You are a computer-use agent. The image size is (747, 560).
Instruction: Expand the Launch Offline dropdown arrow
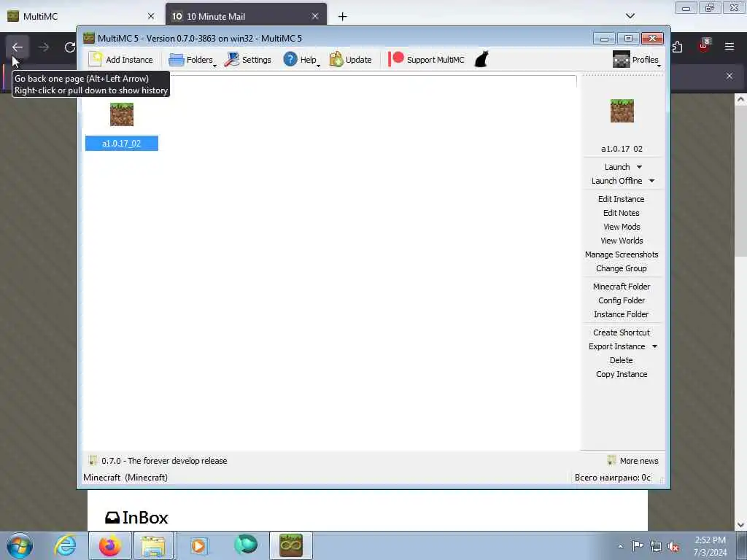click(x=651, y=181)
